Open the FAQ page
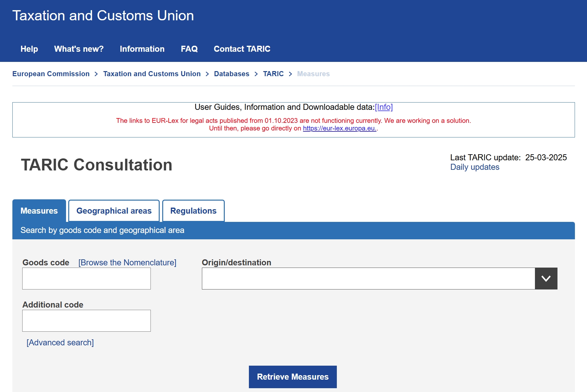Viewport: 587px width, 392px height. coord(189,49)
